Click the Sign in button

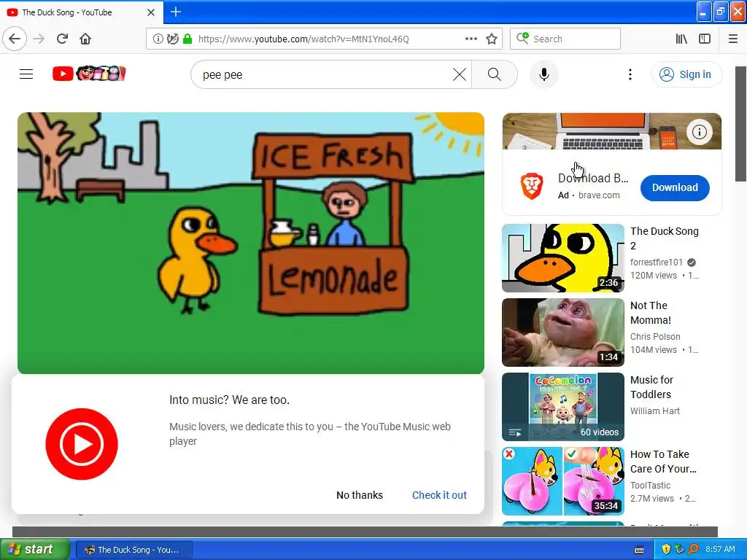686,74
